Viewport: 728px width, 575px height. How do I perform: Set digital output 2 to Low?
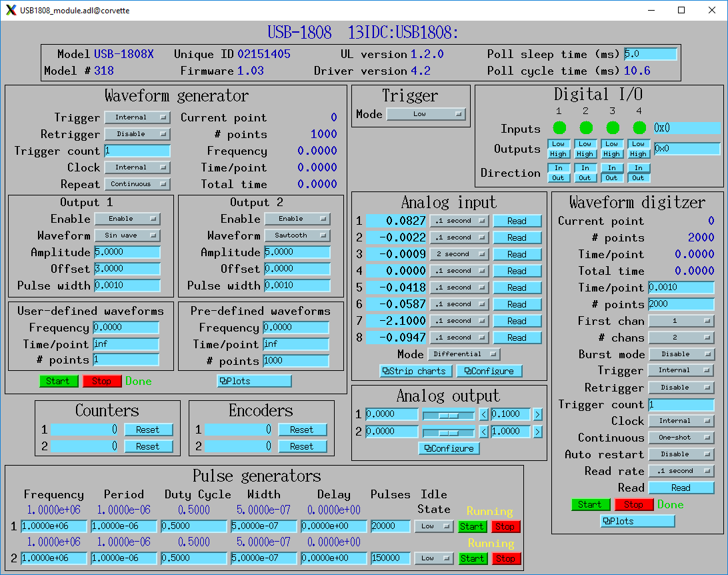[x=585, y=144]
